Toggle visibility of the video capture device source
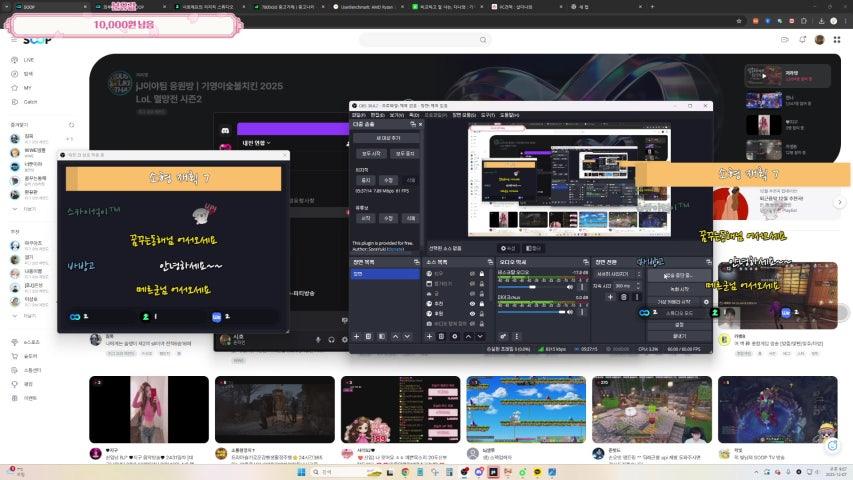 (473, 323)
